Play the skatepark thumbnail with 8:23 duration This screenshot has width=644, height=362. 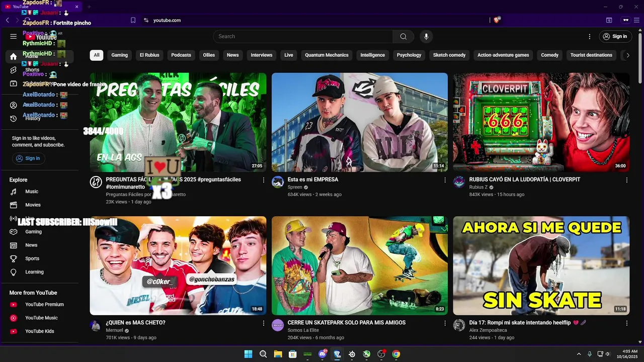[360, 265]
